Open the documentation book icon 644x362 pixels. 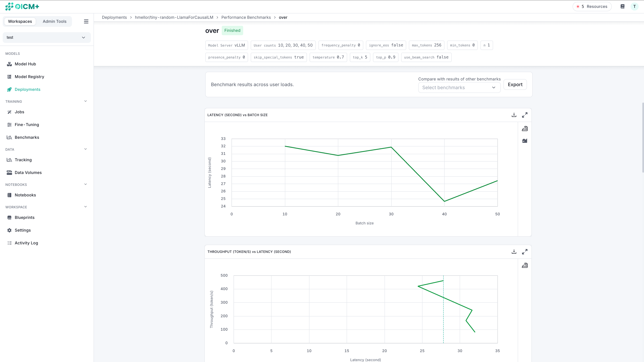click(x=623, y=7)
